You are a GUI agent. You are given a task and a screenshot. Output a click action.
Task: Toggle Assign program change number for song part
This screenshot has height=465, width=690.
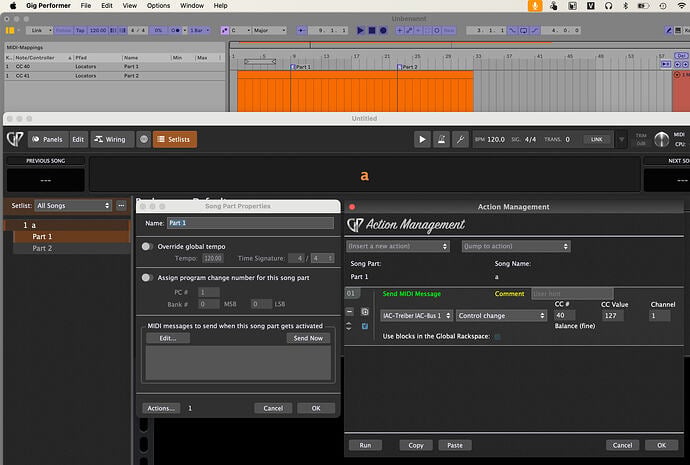click(147, 278)
